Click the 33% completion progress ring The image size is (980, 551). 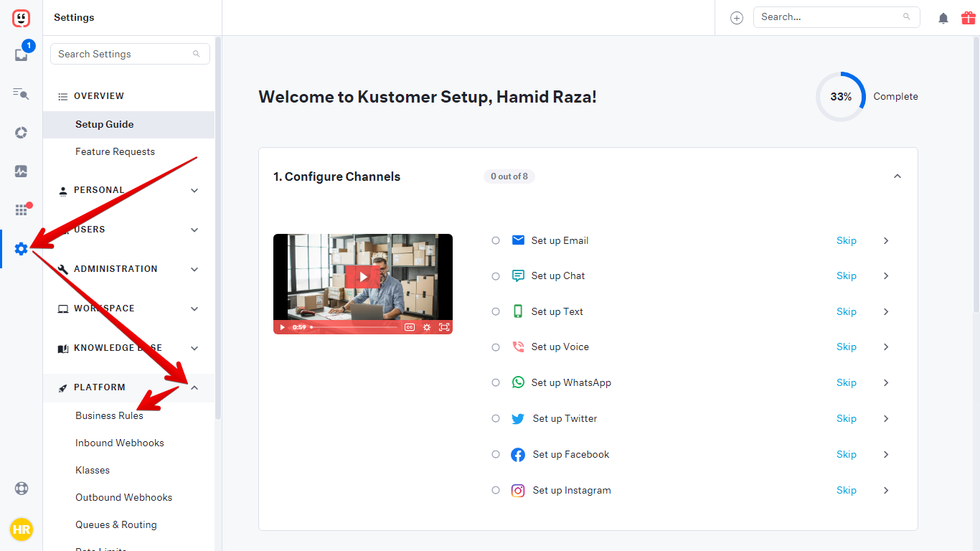tap(841, 96)
